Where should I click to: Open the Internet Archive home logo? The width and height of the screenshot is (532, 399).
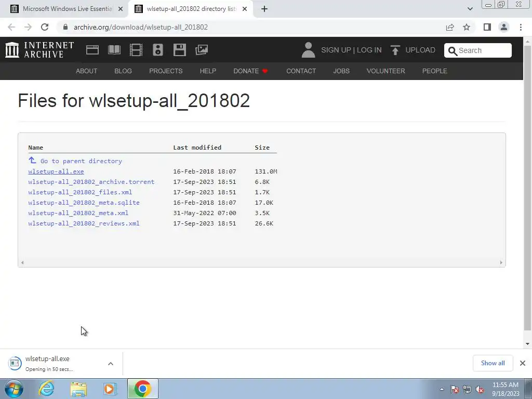pos(39,50)
